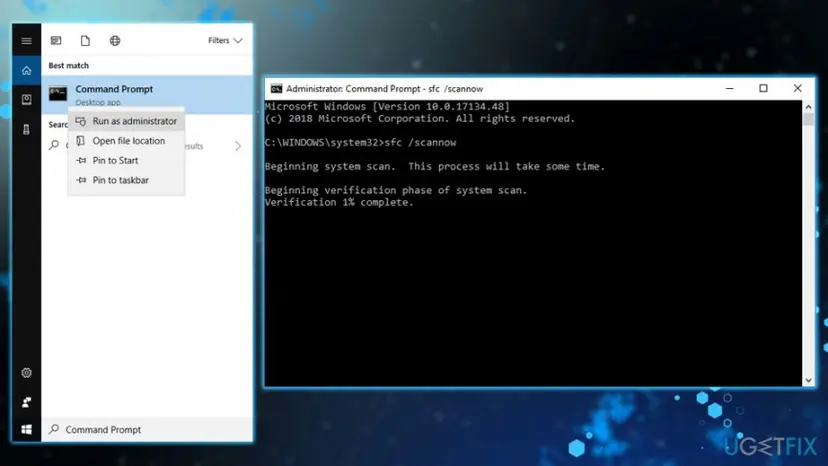The image size is (828, 466).
Task: Filter results by Web globe icon
Action: [115, 41]
